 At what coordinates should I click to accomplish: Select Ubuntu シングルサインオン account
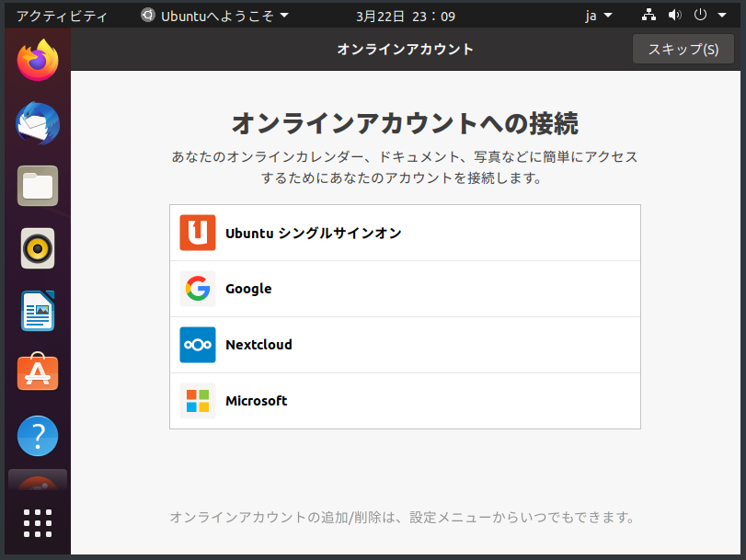pyautogui.click(x=405, y=233)
